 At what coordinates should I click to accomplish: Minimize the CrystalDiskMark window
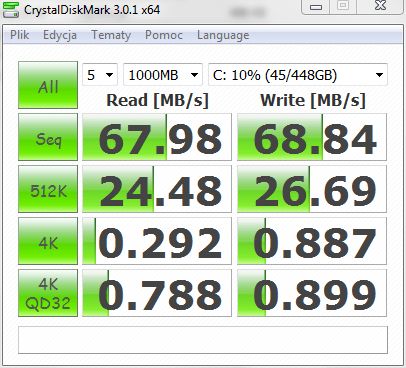pyautogui.click(x=316, y=6)
